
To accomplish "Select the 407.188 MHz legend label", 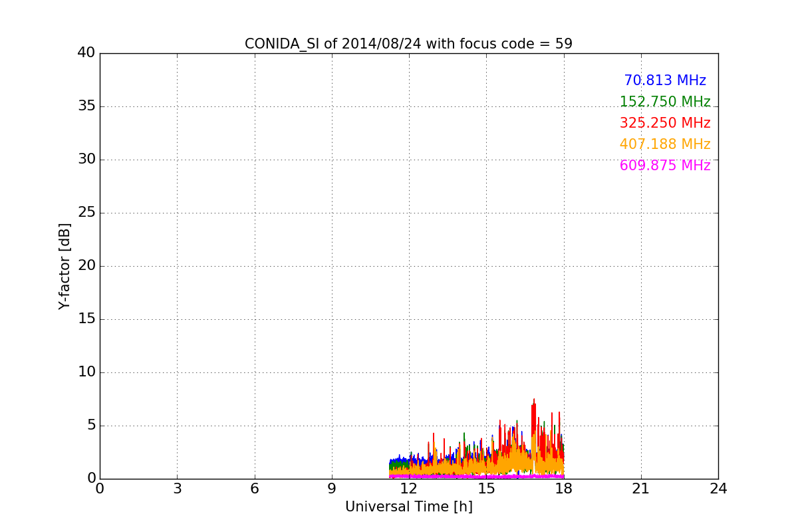I will click(x=665, y=144).
